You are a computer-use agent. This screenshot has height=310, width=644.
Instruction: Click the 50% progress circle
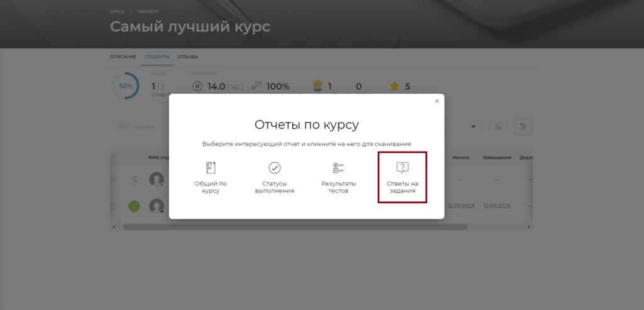coord(126,86)
